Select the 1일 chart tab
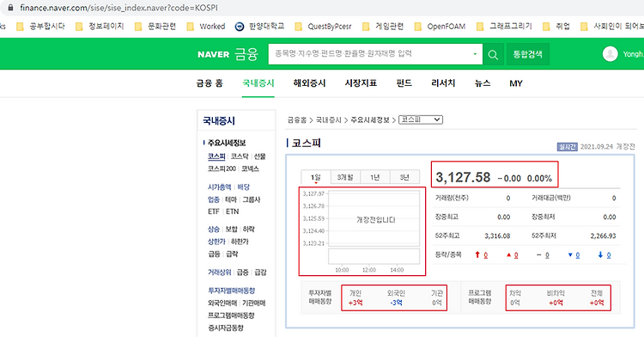This screenshot has width=644, height=337. tap(315, 177)
